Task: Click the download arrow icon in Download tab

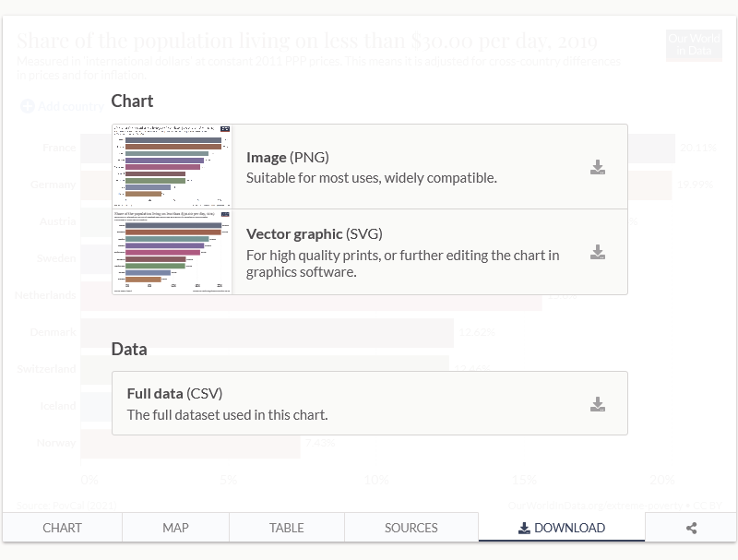Action: coord(524,528)
